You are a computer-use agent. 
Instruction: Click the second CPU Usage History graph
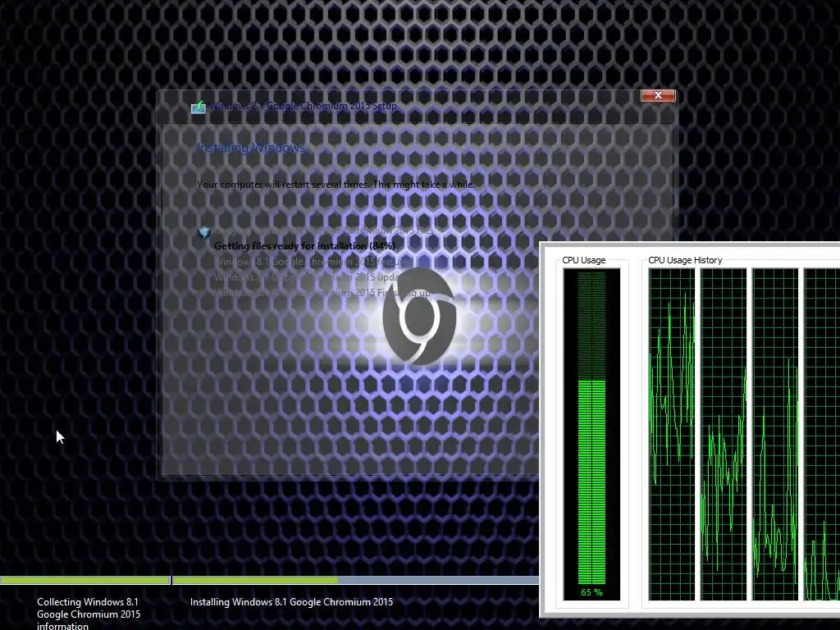pos(724,435)
